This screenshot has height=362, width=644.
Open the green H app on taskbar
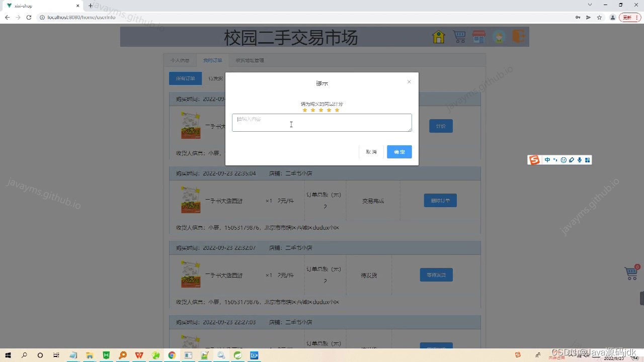106,355
